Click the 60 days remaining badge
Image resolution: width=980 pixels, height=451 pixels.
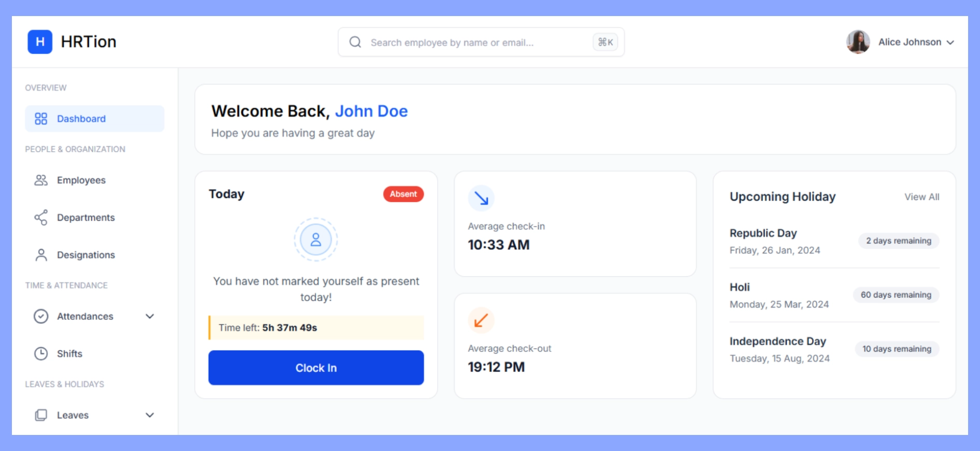[x=896, y=295]
